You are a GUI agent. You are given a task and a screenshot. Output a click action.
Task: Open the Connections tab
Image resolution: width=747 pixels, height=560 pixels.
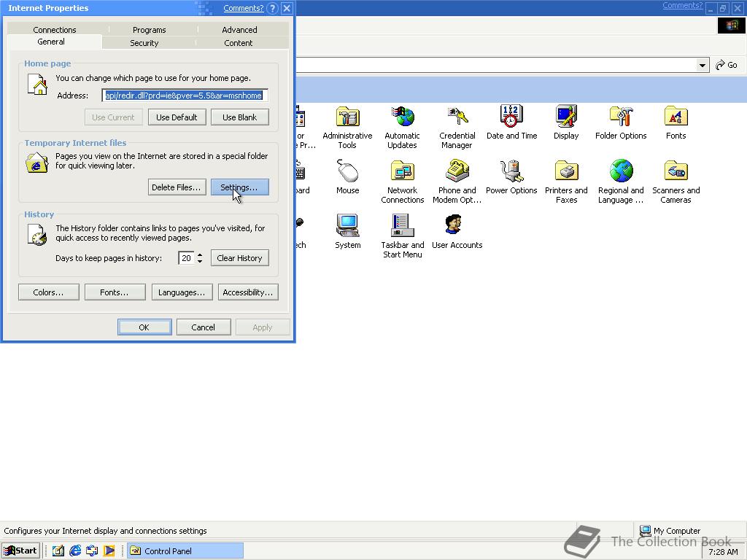pos(55,30)
